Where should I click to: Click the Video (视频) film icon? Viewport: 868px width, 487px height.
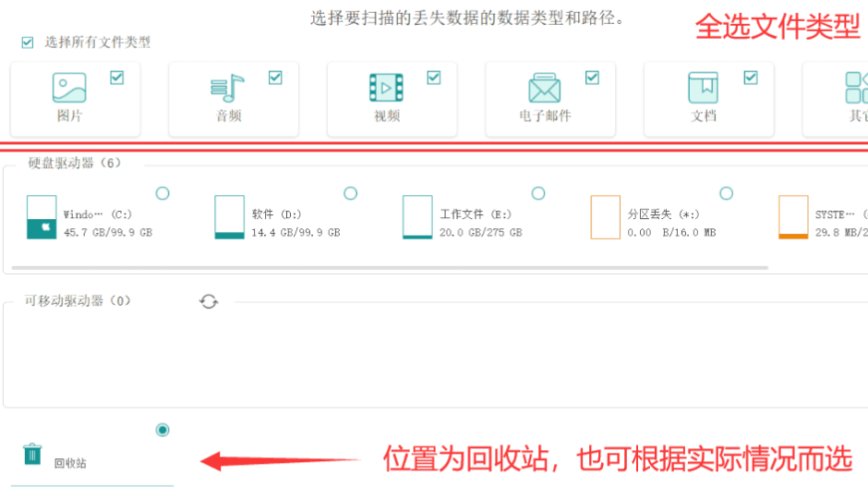coord(386,88)
